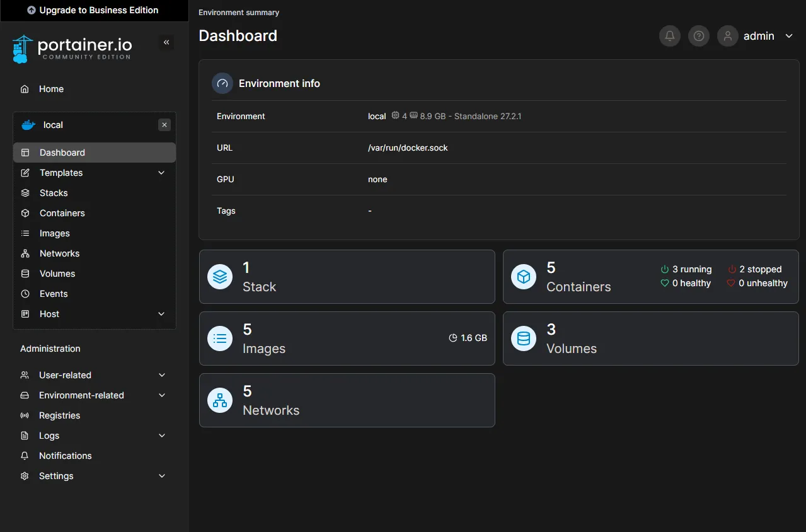Open the admin account dropdown arrow
806x532 pixels.
pos(789,36)
